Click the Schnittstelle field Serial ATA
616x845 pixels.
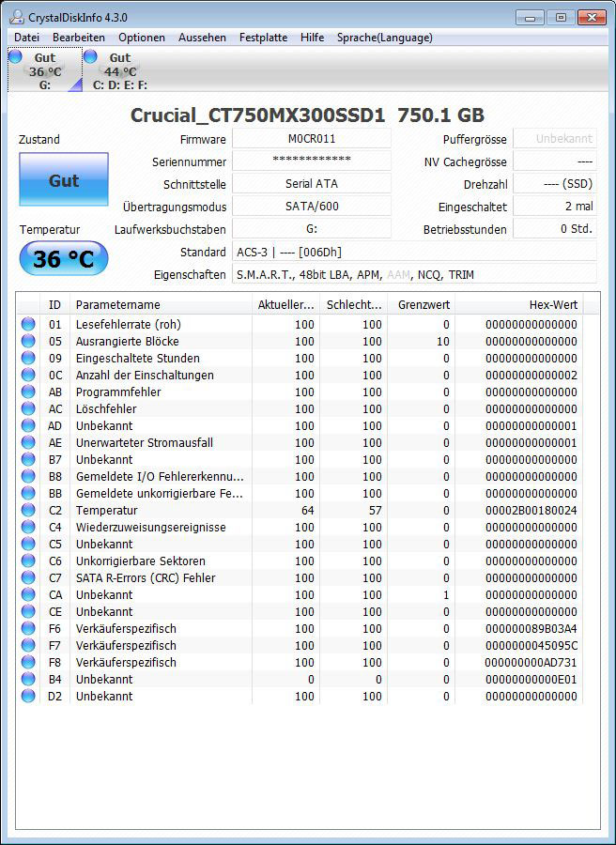click(x=312, y=184)
